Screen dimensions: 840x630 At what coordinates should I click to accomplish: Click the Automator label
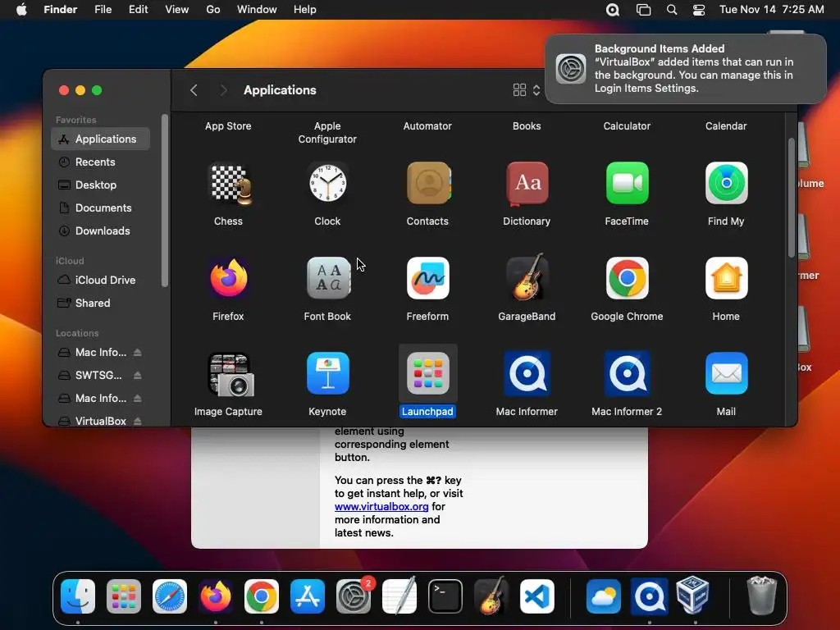[427, 126]
